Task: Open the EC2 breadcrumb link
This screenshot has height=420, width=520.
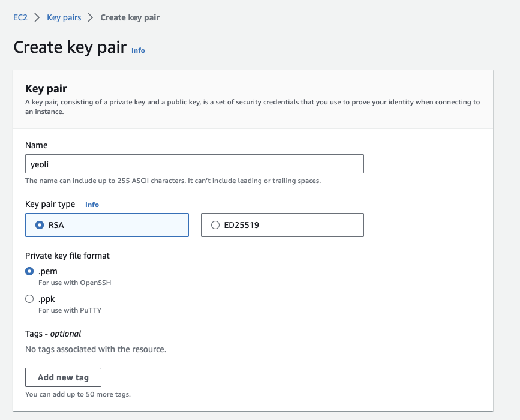Action: 20,17
